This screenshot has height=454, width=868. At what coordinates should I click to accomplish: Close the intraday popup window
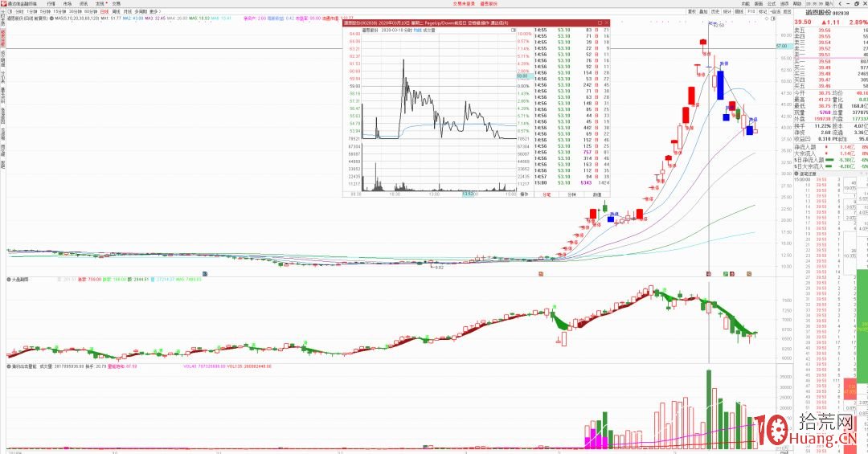pyautogui.click(x=607, y=22)
